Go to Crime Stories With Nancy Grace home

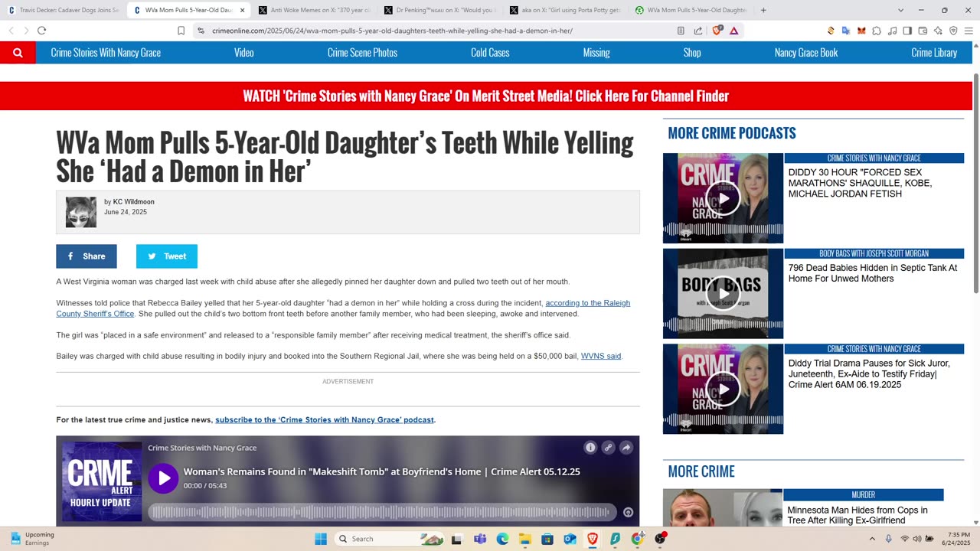coord(106,53)
